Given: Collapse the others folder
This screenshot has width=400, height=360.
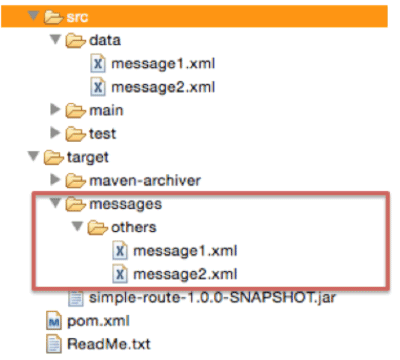Looking at the screenshot, I should click(x=77, y=226).
